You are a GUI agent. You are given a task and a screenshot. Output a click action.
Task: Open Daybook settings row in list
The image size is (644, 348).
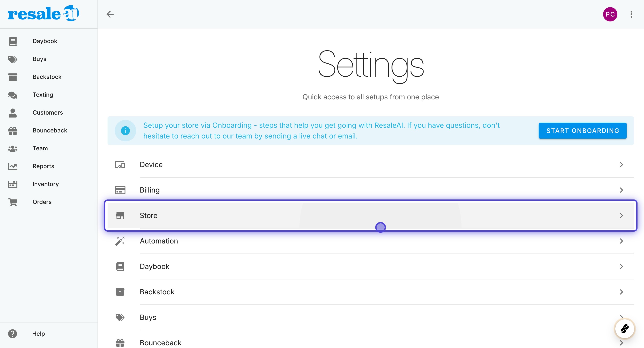(x=155, y=266)
